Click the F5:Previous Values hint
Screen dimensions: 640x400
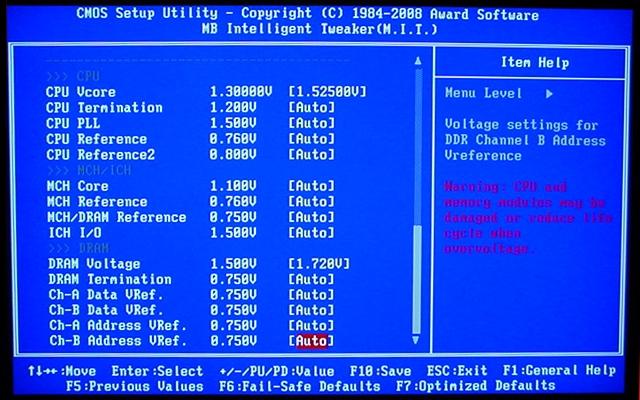point(135,386)
